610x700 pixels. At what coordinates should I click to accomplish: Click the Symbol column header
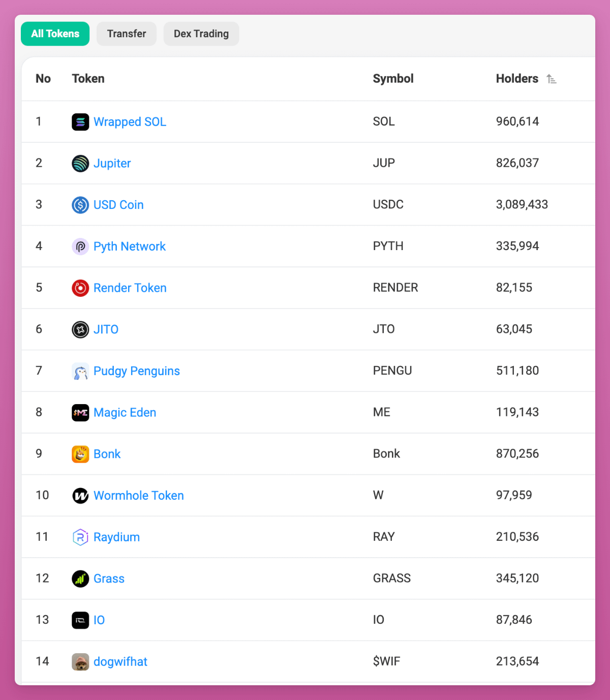pyautogui.click(x=393, y=79)
